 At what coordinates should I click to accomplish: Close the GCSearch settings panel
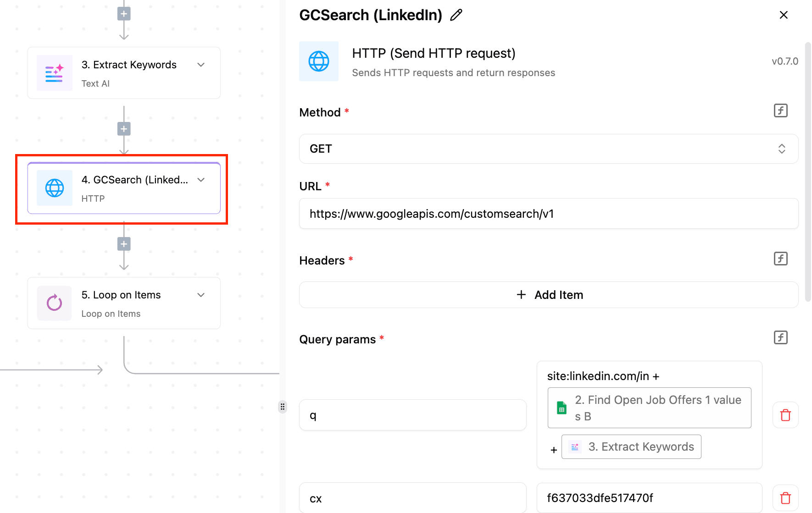784,15
